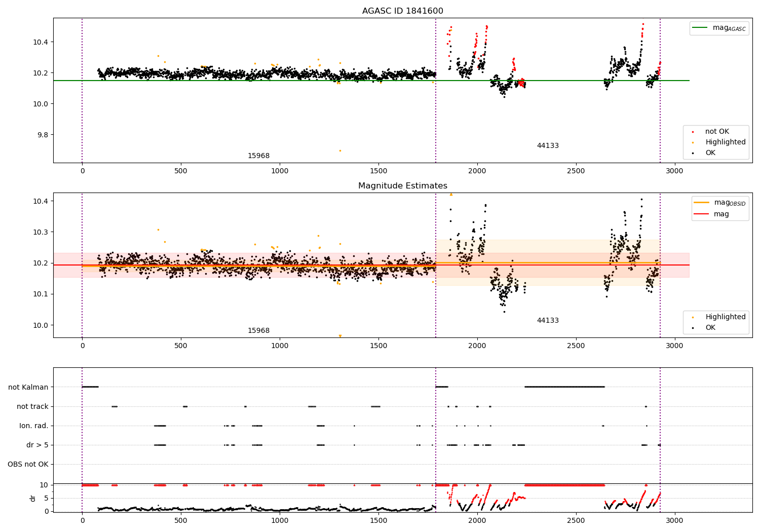The height and width of the screenshot is (532, 760).
Task: Click the 0 x-axis tick of bottom plot
Action: tap(82, 521)
